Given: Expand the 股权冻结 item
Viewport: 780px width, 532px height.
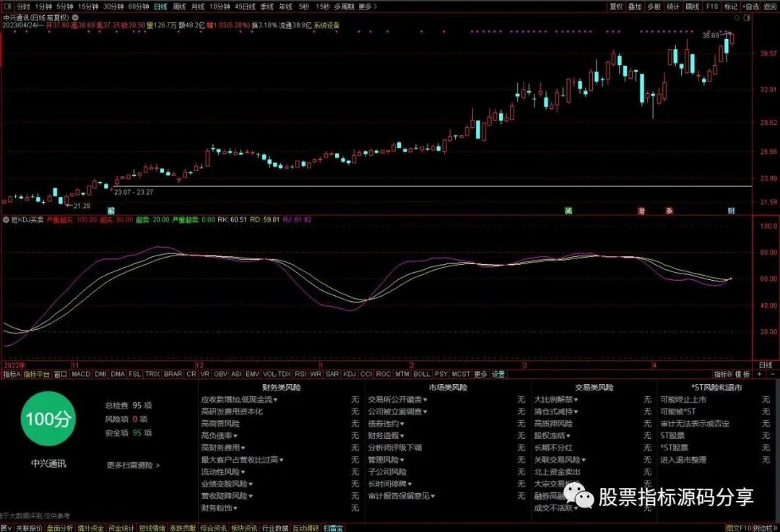Looking at the screenshot, I should 552,435.
